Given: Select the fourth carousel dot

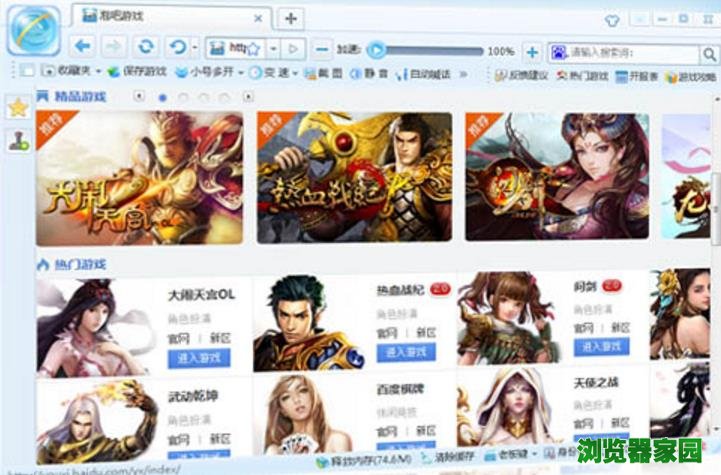Looking at the screenshot, I should click(x=224, y=97).
